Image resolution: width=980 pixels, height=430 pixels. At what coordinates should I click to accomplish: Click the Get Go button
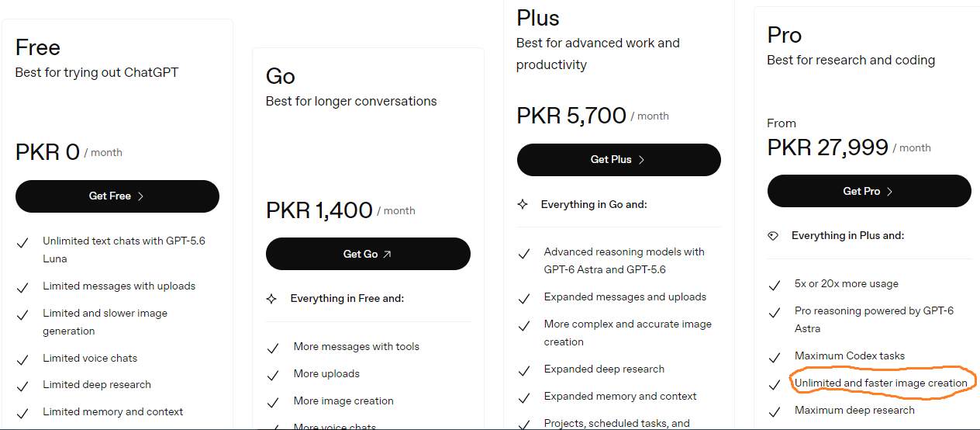367,254
